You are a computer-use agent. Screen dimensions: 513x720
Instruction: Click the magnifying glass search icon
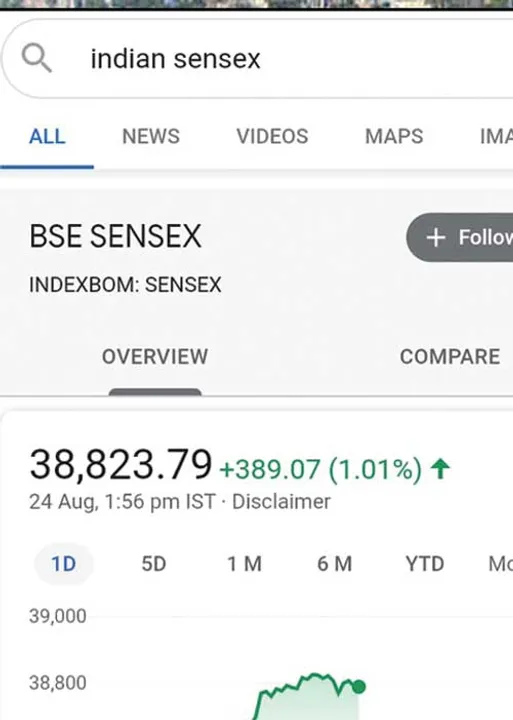(x=36, y=58)
